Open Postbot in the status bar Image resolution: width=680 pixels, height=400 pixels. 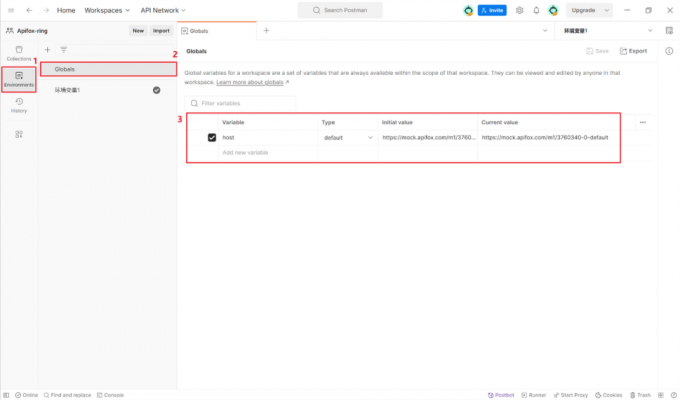(501, 395)
